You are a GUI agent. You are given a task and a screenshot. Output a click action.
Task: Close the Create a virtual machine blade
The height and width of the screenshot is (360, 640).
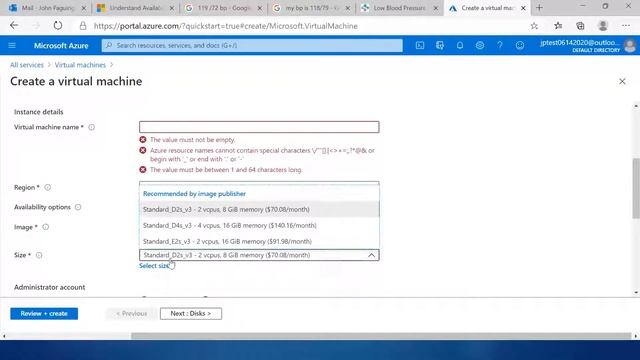[x=622, y=81]
